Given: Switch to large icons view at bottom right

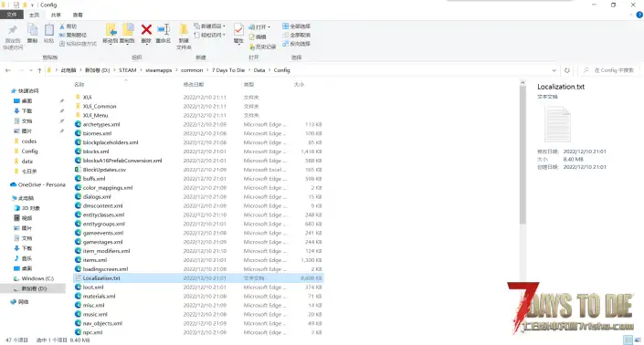Looking at the screenshot, I should coord(638,340).
